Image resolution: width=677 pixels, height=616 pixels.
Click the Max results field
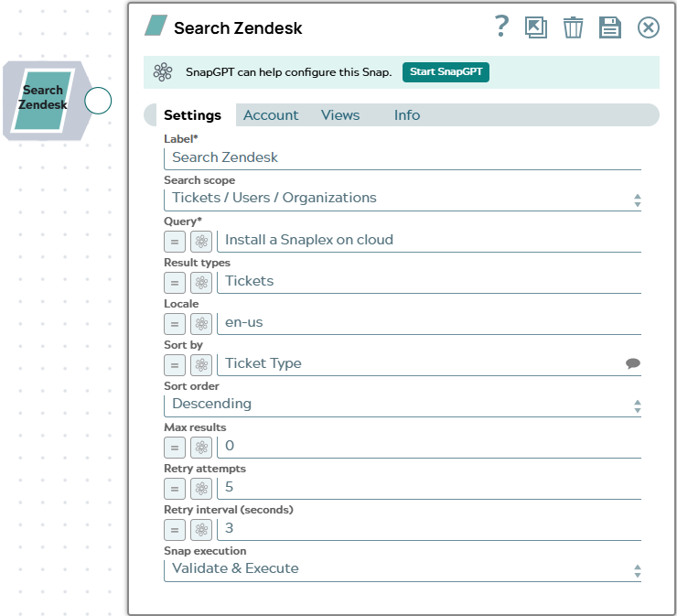429,447
